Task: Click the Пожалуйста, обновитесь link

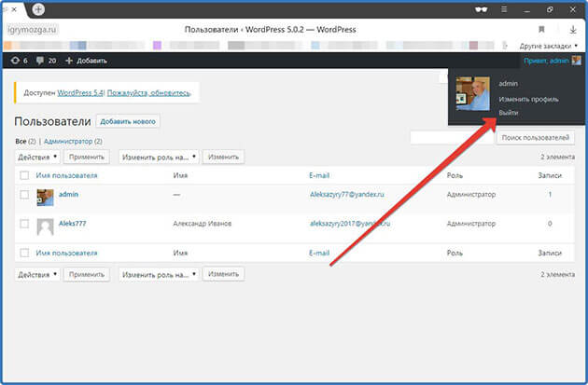Action: [x=149, y=92]
